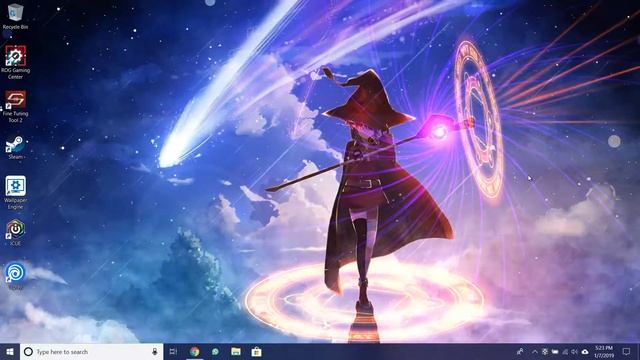Select the Uplay desktop shortcut

tap(16, 276)
